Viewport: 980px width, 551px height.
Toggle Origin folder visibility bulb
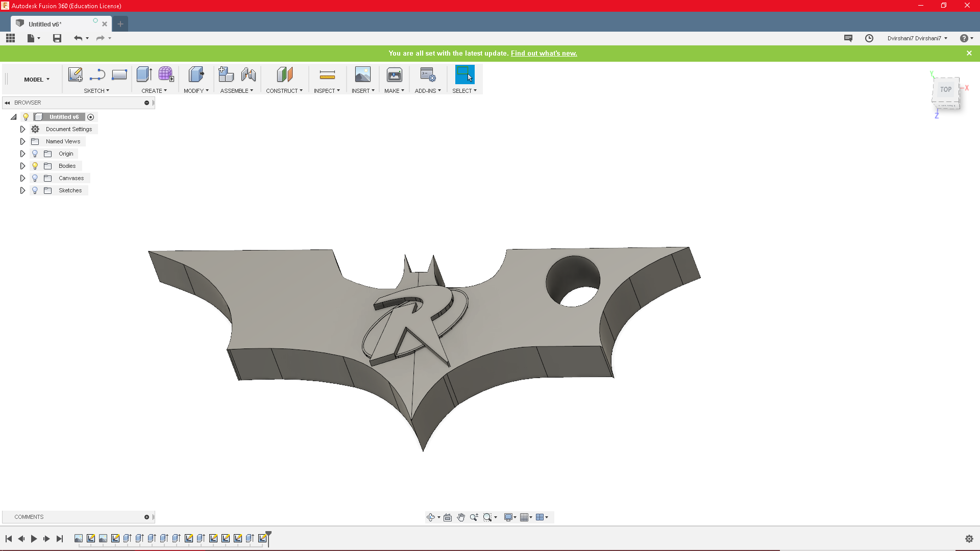coord(35,154)
